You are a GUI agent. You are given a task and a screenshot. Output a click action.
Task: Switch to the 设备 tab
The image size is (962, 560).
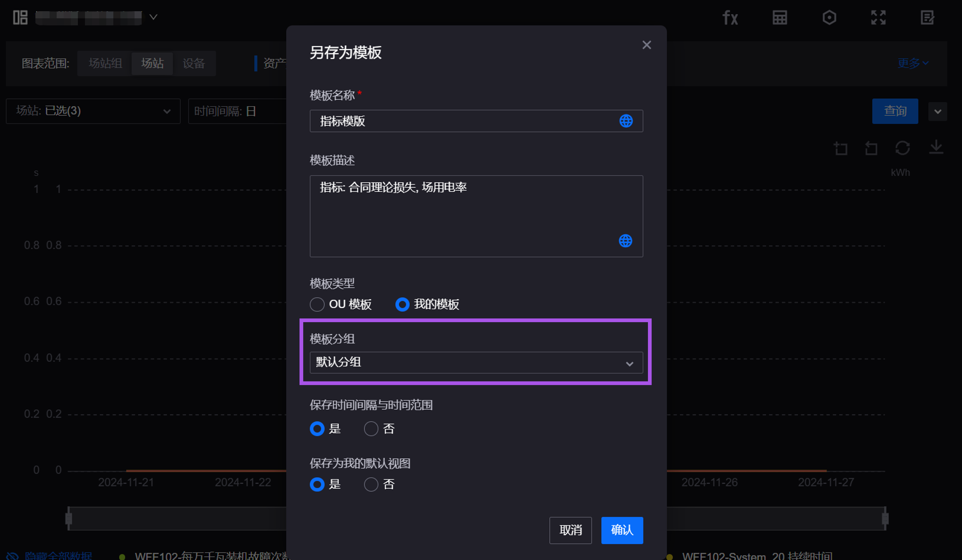194,63
